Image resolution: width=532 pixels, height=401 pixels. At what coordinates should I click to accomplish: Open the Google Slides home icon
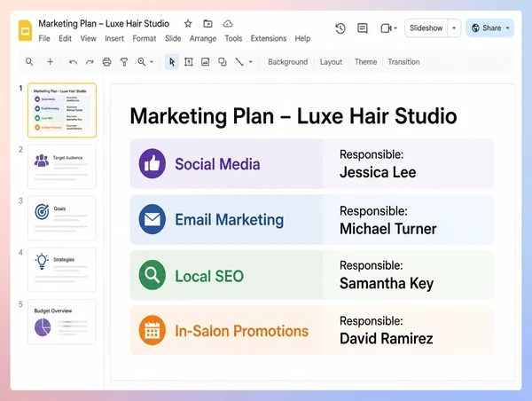(25, 30)
